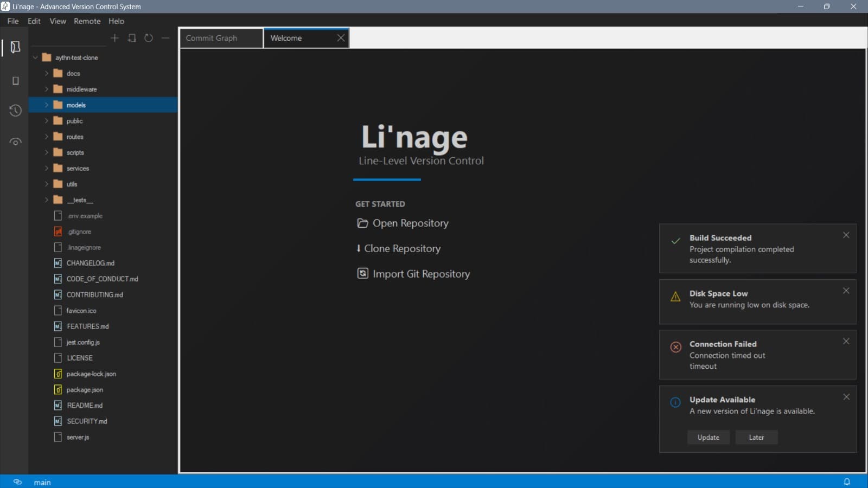Screen dimensions: 868x488
Task: Open the eye watch icon in sidebar
Action: (15, 142)
